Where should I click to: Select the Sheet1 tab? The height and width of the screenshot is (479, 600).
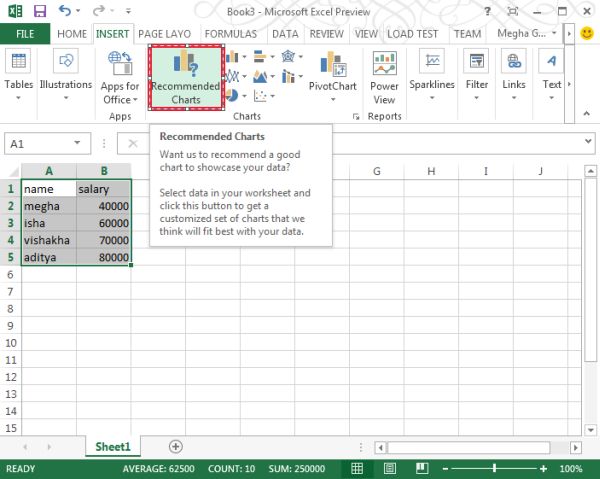113,446
